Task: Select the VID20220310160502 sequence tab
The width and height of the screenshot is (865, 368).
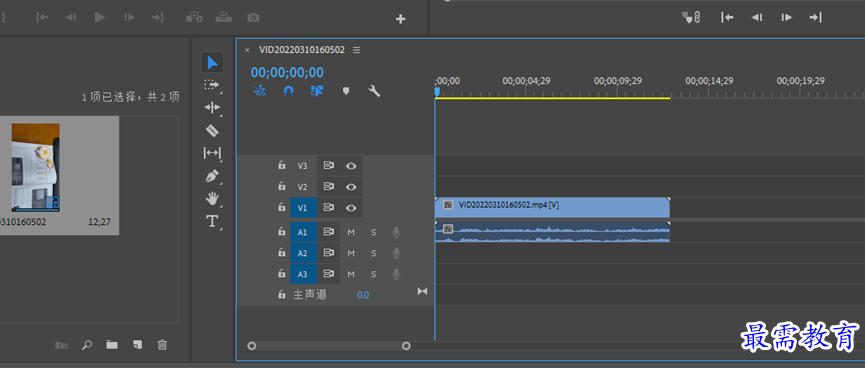Action: pyautogui.click(x=302, y=50)
